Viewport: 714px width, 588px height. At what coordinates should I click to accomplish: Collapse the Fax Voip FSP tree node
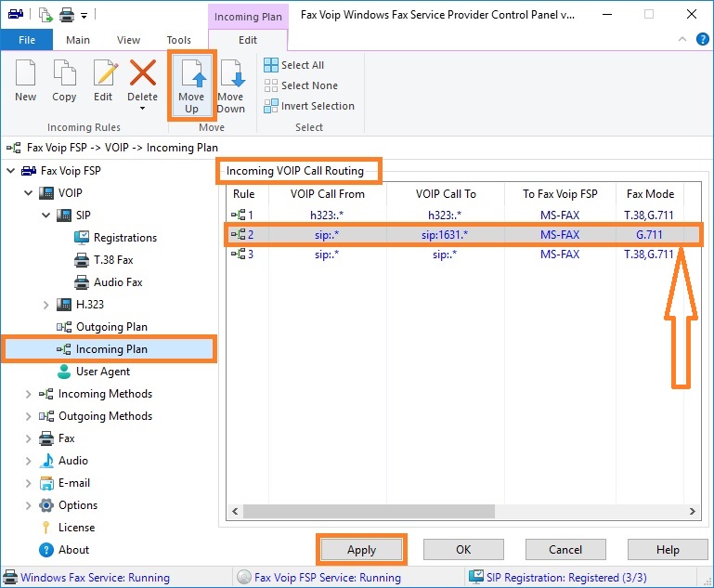pos(10,171)
